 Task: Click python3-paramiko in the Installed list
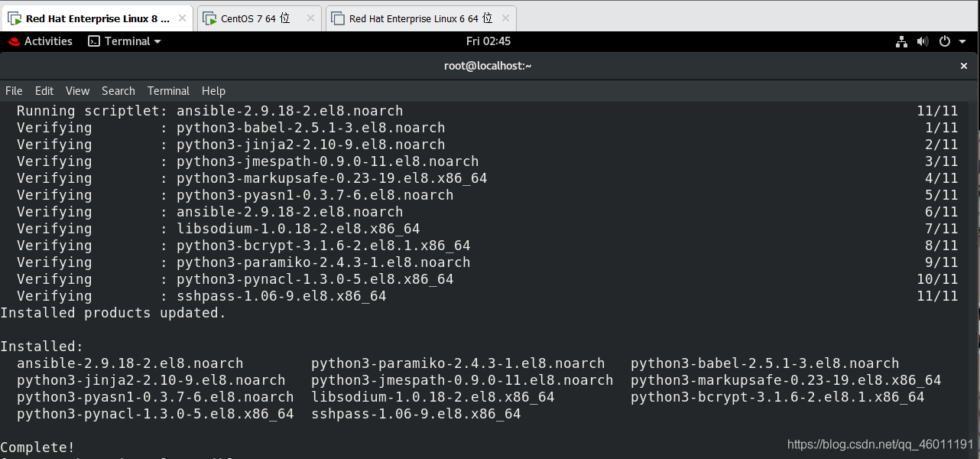click(458, 363)
